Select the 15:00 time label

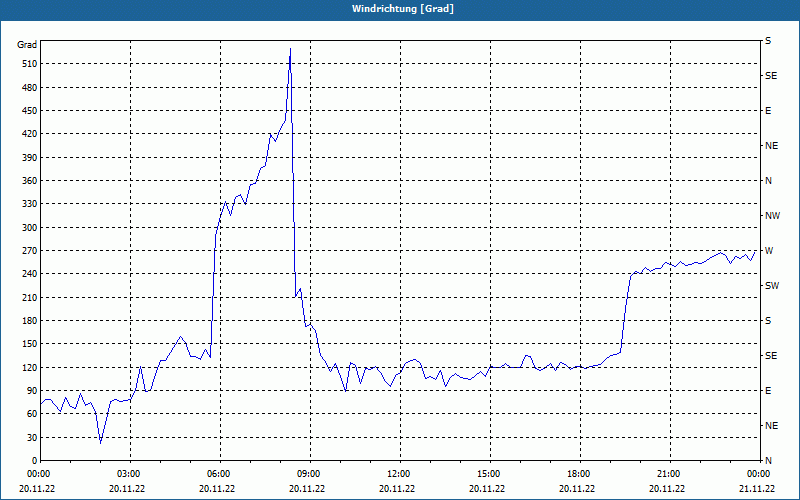[x=490, y=473]
